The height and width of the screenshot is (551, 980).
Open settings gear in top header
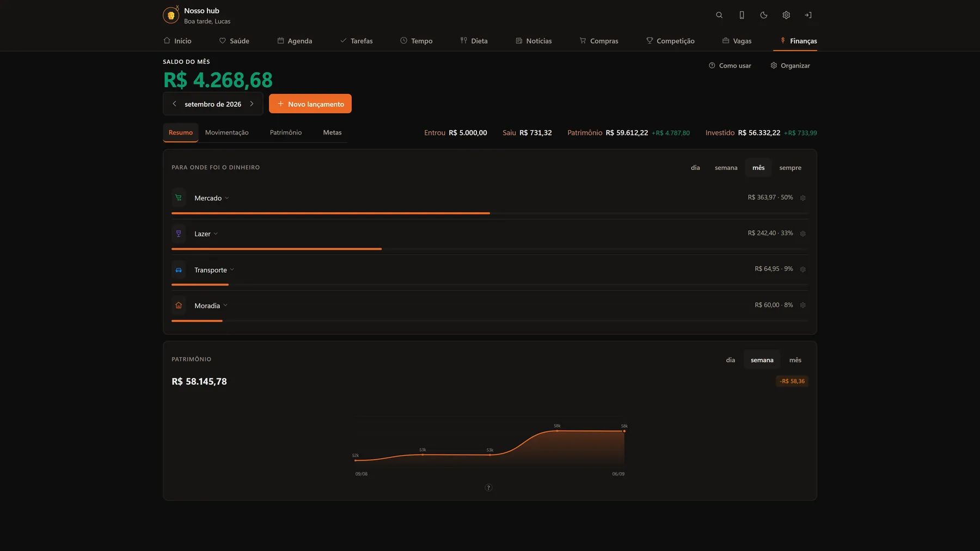[x=786, y=15]
